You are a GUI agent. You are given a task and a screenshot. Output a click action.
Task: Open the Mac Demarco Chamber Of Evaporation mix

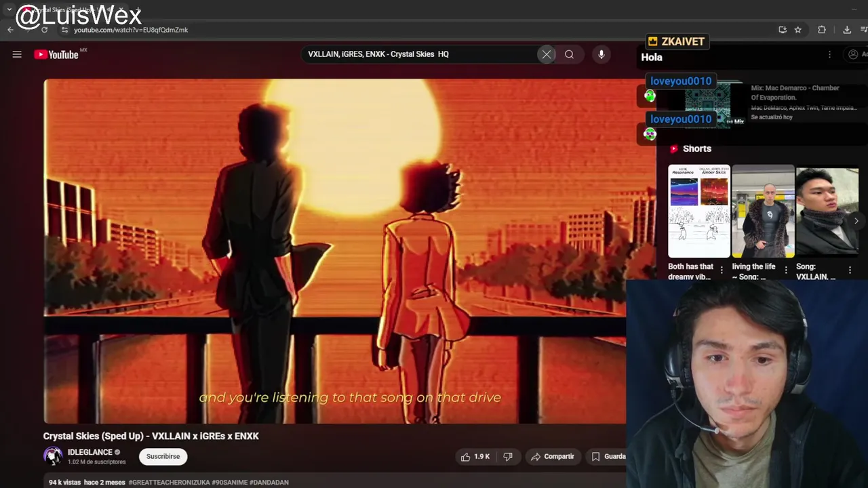coord(795,92)
